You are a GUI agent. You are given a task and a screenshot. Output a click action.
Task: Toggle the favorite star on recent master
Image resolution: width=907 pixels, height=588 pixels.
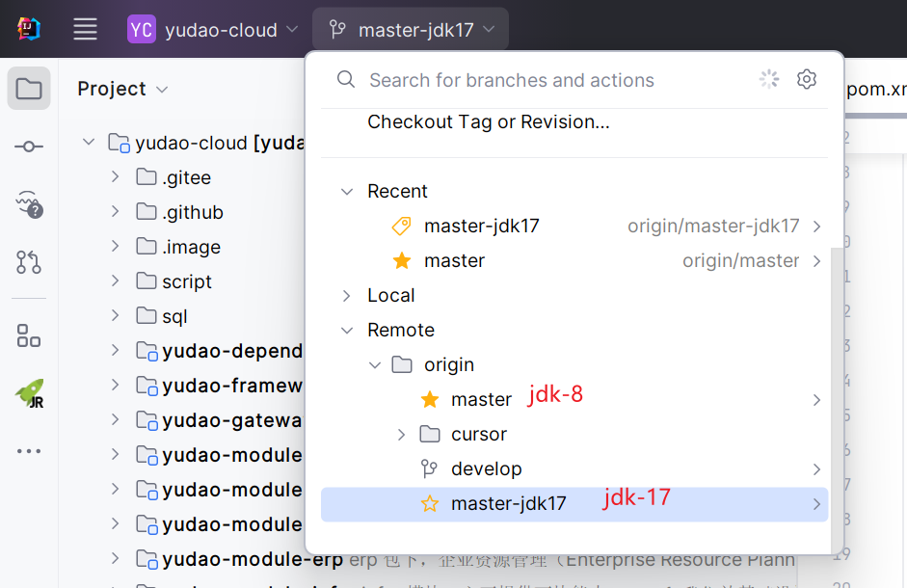401,261
